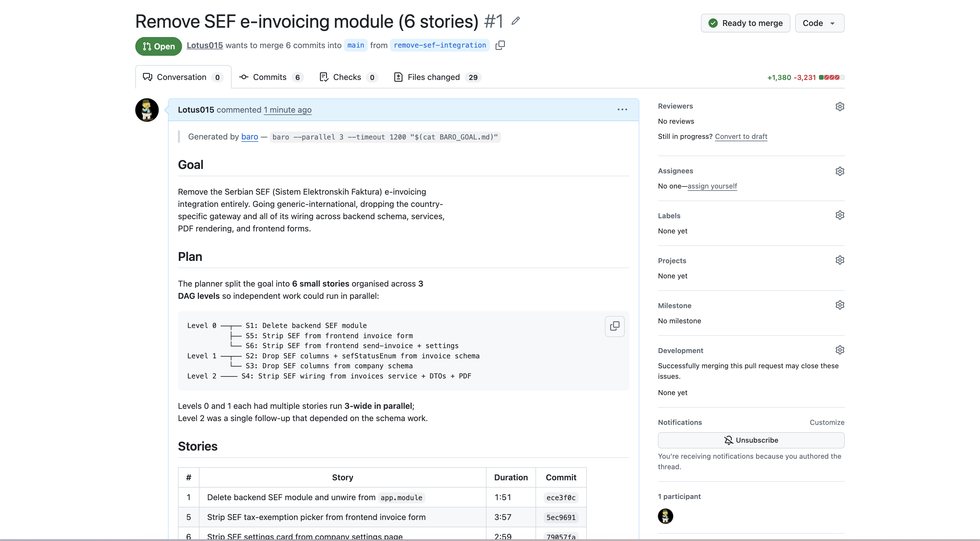The height and width of the screenshot is (541, 980).
Task: Open Labels settings gear
Action: 840,215
